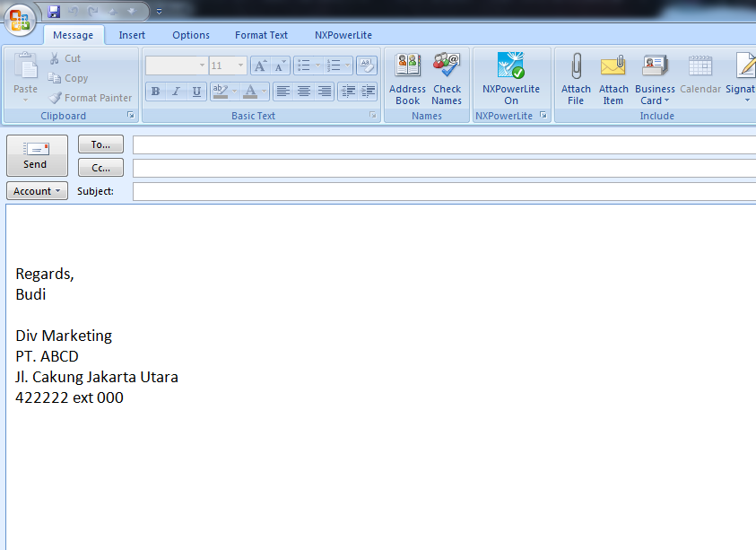Screen dimensions: 756x550
Task: Click the Send button
Action: point(37,154)
